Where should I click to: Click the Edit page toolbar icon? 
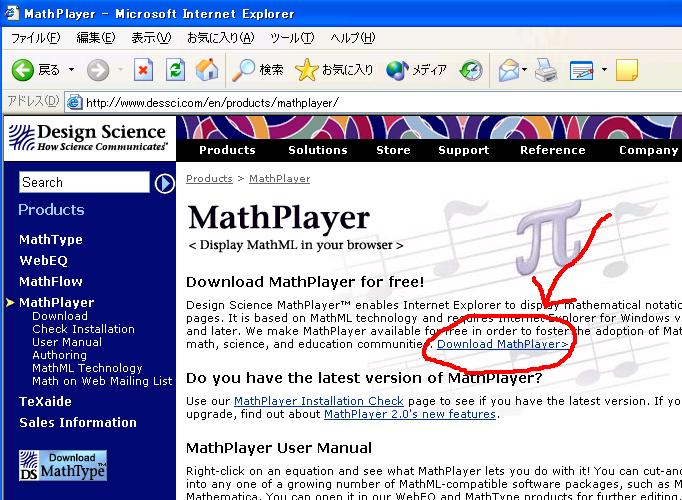[x=582, y=70]
